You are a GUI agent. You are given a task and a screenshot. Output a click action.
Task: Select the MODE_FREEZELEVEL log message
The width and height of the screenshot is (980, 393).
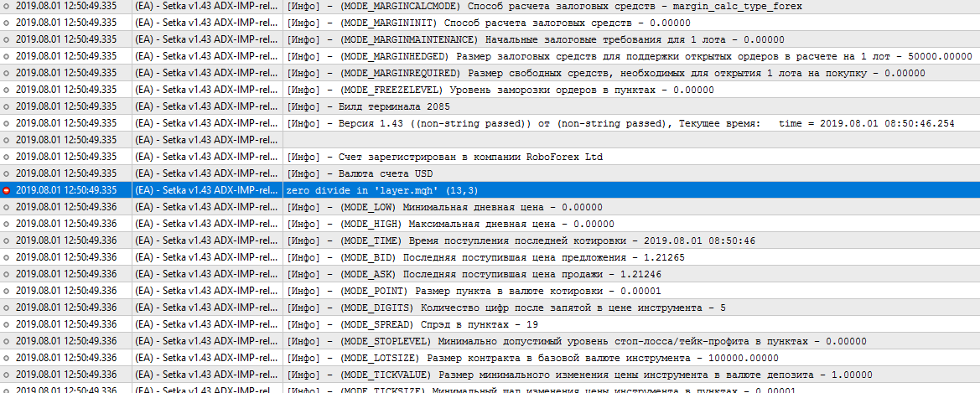[x=500, y=90]
